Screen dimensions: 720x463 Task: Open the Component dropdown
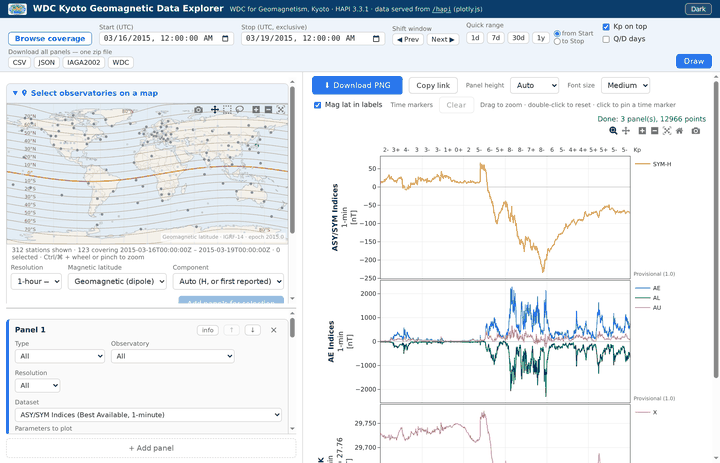click(x=228, y=281)
